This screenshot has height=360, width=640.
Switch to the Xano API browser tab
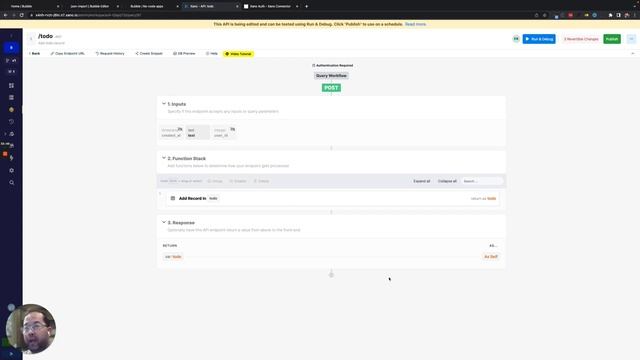tap(211, 7)
